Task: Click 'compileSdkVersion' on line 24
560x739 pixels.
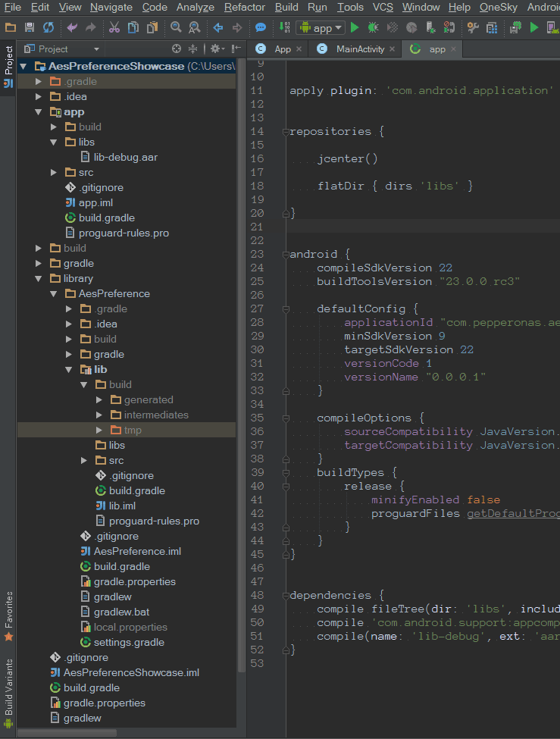Action: pyautogui.click(x=374, y=268)
